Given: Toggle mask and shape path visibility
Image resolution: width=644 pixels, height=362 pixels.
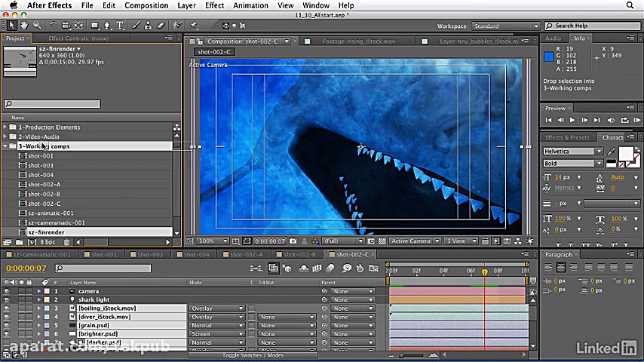Looking at the screenshot, I should [x=247, y=241].
